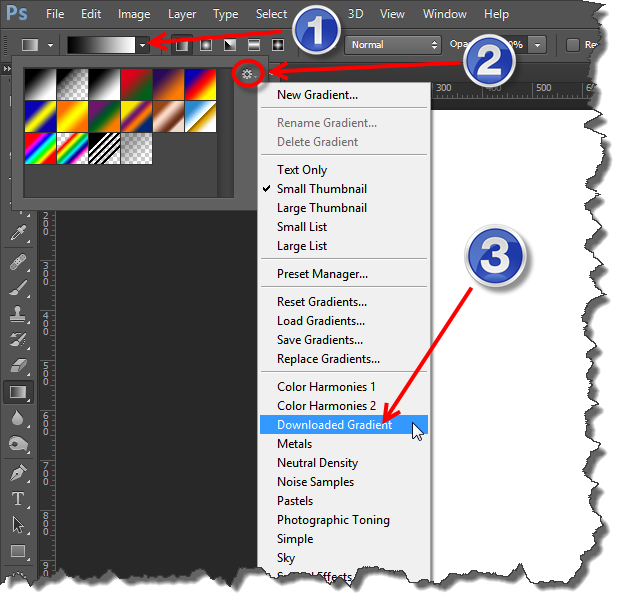The image size is (628, 610).
Task: Open the Normal blend mode dropdown
Action: 392,45
